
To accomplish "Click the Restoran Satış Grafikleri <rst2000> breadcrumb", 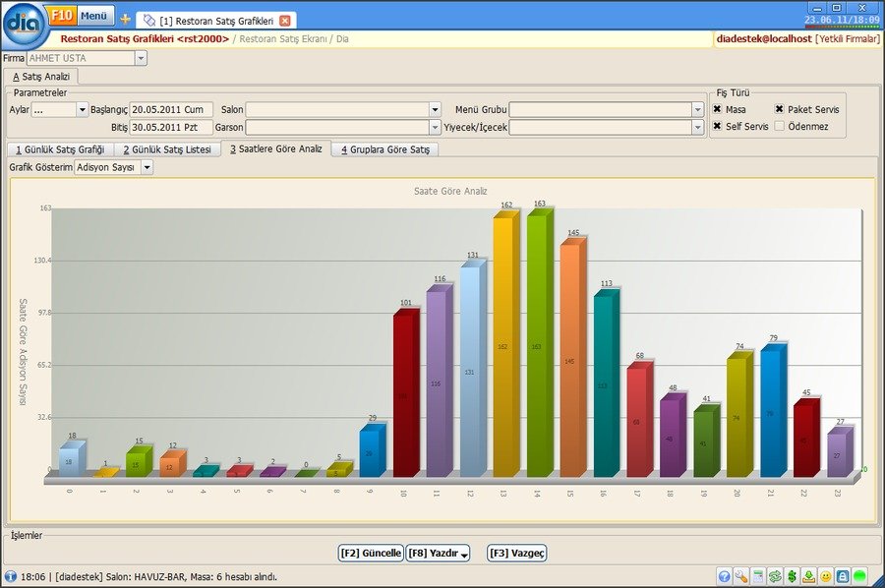I will pyautogui.click(x=146, y=39).
